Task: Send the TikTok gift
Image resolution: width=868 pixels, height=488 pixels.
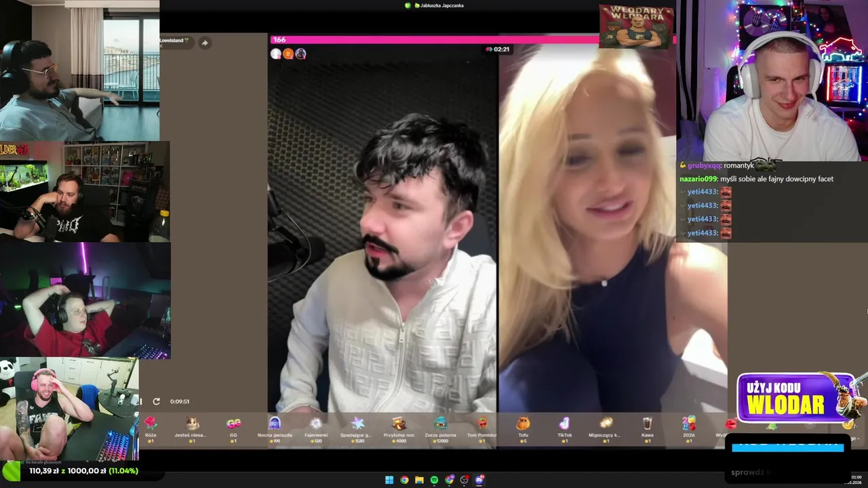Action: 565,429
